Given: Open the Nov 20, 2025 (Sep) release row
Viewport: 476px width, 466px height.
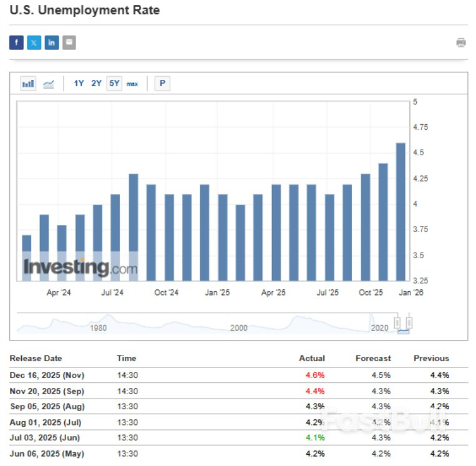Looking at the screenshot, I should coord(47,391).
